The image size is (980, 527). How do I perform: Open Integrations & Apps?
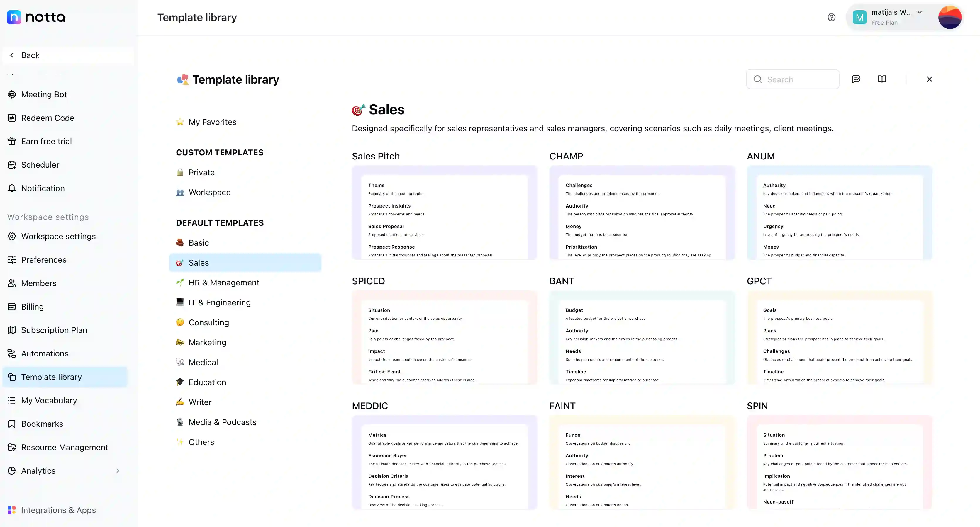pyautogui.click(x=59, y=510)
